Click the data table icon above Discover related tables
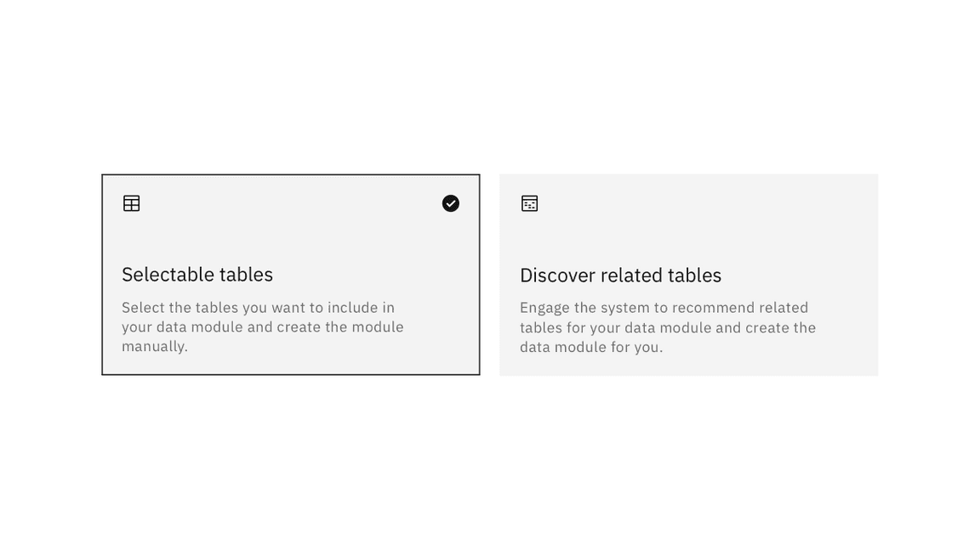The width and height of the screenshot is (980, 551). (529, 203)
